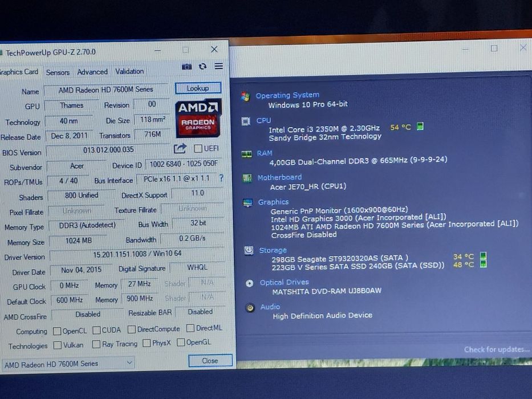
Task: Click the Driver Version field
Action: pos(137,254)
